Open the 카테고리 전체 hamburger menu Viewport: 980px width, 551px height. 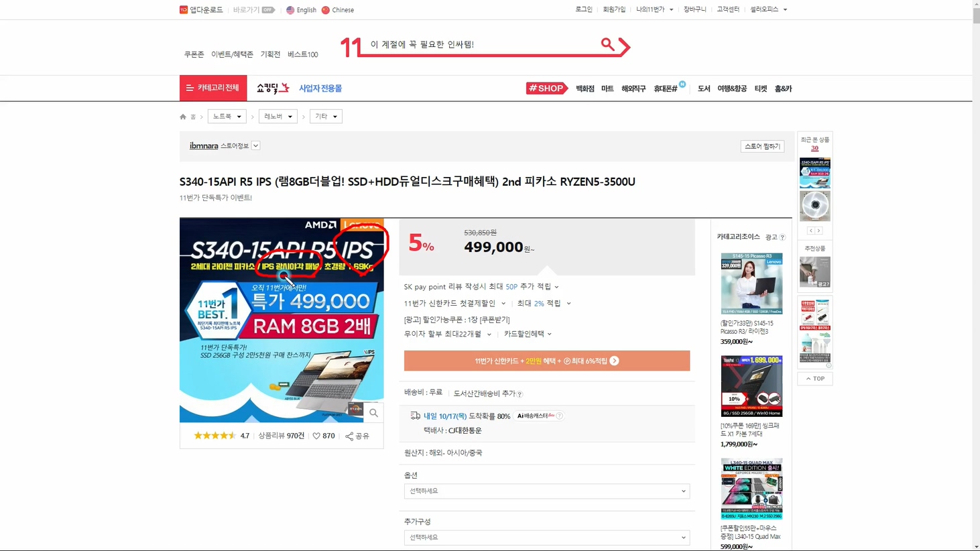pyautogui.click(x=213, y=88)
